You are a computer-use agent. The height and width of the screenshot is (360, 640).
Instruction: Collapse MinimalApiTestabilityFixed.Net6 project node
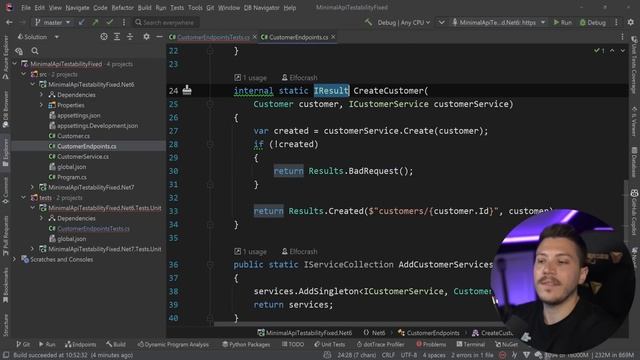pyautogui.click(x=33, y=84)
